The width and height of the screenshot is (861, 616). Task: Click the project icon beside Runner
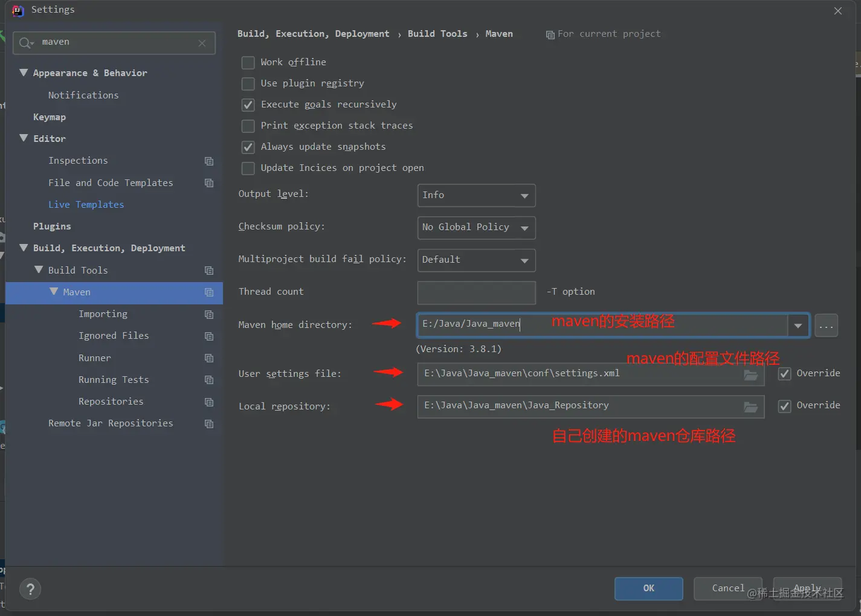pyautogui.click(x=209, y=358)
